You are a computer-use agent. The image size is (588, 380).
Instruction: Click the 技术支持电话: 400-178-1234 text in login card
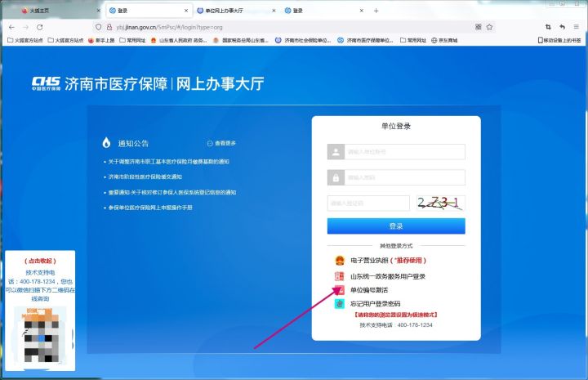pyautogui.click(x=396, y=325)
